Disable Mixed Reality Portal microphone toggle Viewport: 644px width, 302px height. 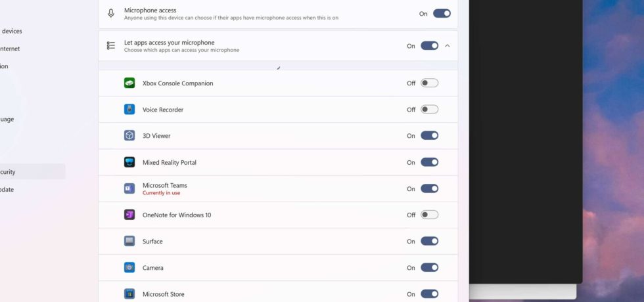[430, 162]
